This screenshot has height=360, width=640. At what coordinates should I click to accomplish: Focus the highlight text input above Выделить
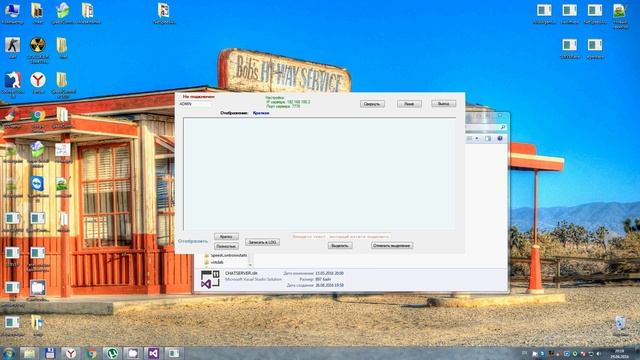[x=341, y=236]
